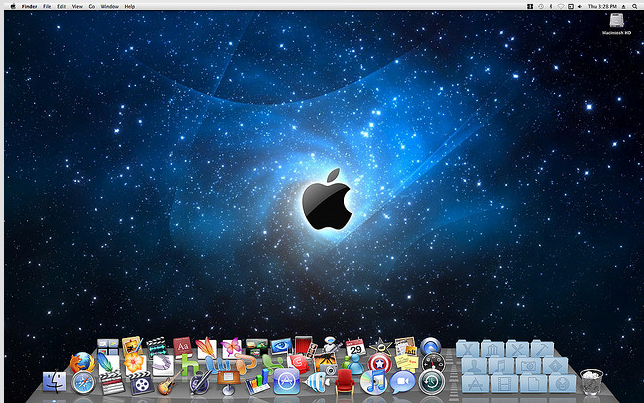Open the Movies filmstrip folder stack
644x403 pixels.
click(x=505, y=383)
